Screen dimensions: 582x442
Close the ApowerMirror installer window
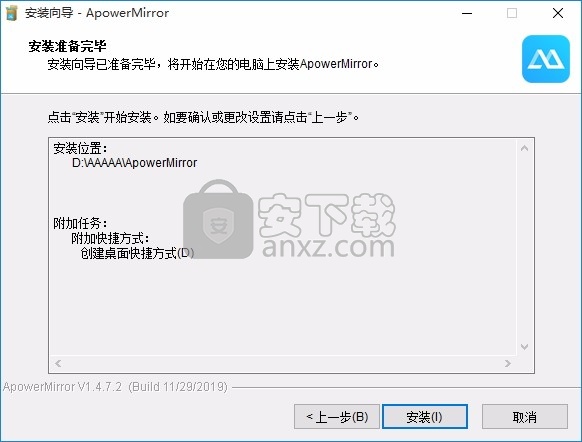click(x=558, y=13)
